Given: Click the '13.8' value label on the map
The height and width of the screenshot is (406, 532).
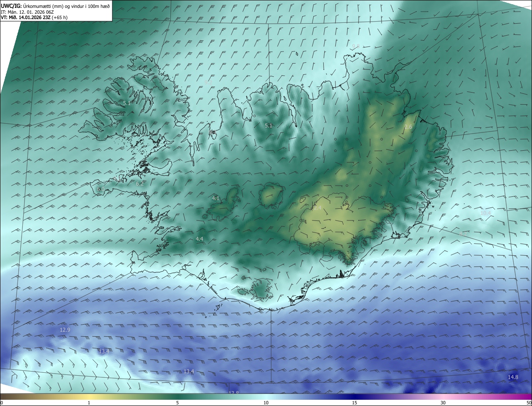Looking at the screenshot, I should pyautogui.click(x=234, y=393).
